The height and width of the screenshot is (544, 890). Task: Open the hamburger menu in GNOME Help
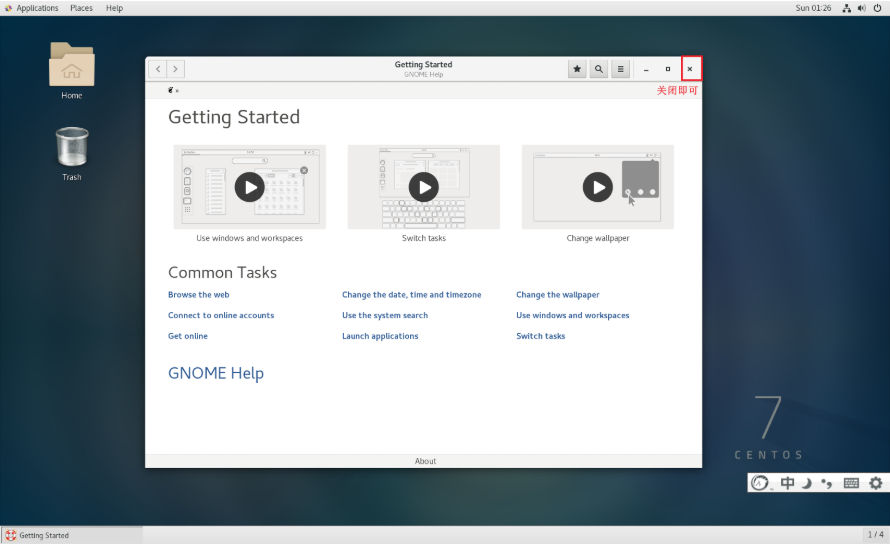click(620, 69)
